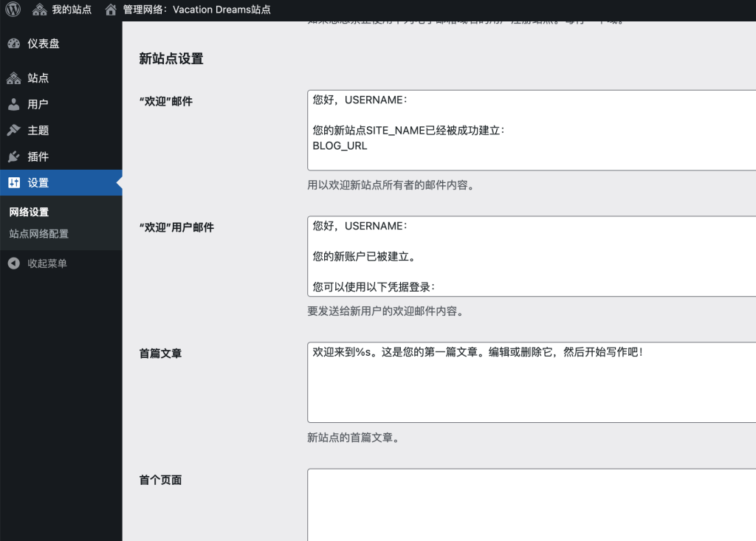This screenshot has width=756, height=541.
Task: Collapse the sidebar via 收起菜单 arrow
Action: coord(14,263)
